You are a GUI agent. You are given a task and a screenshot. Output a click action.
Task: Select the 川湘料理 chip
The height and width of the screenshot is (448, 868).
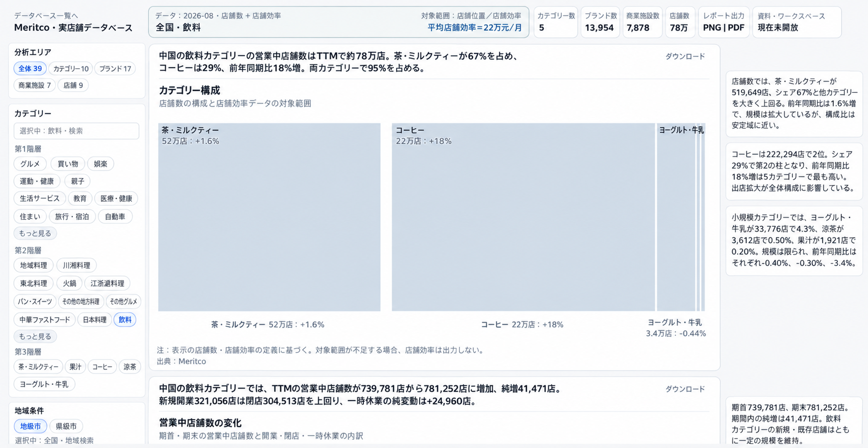[x=77, y=265]
